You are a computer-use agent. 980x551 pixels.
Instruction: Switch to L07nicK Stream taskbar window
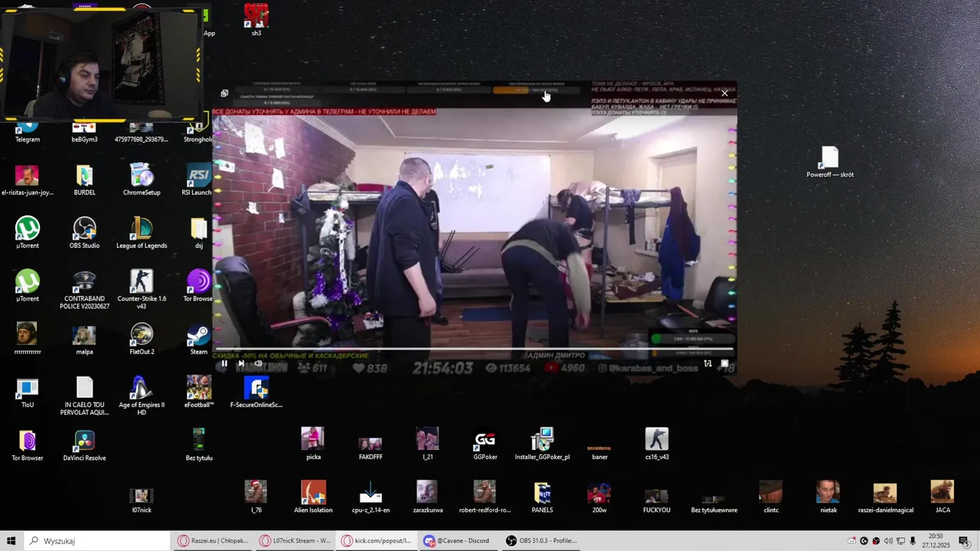(295, 541)
